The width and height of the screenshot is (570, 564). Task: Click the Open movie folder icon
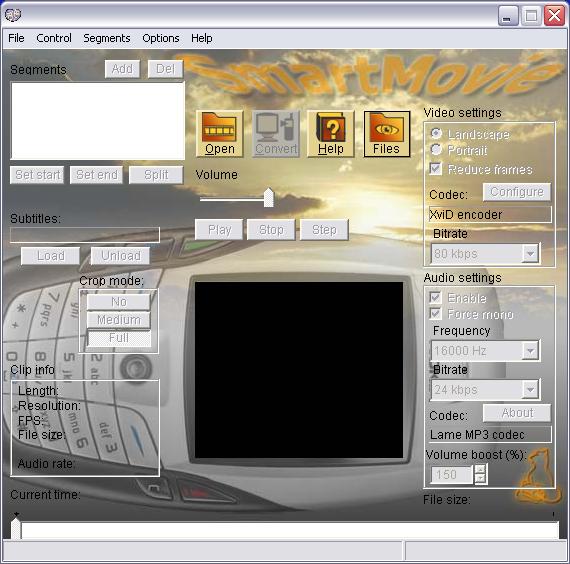[220, 134]
